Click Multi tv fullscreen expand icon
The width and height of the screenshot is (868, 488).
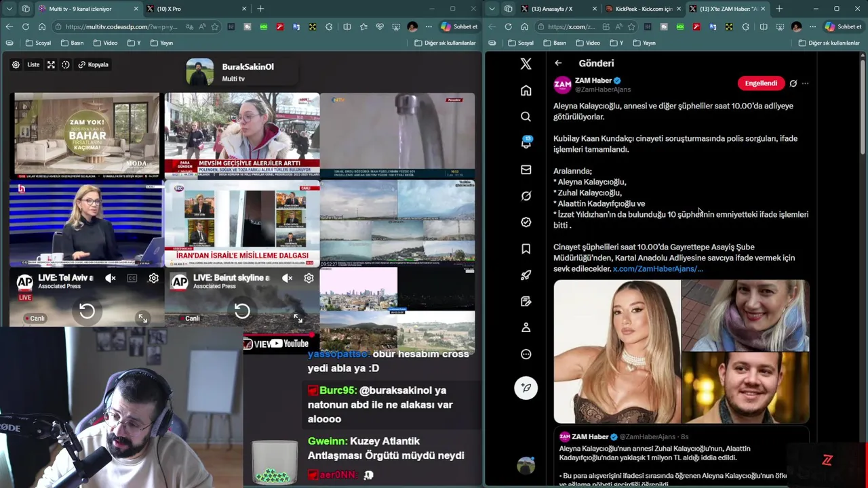point(51,64)
